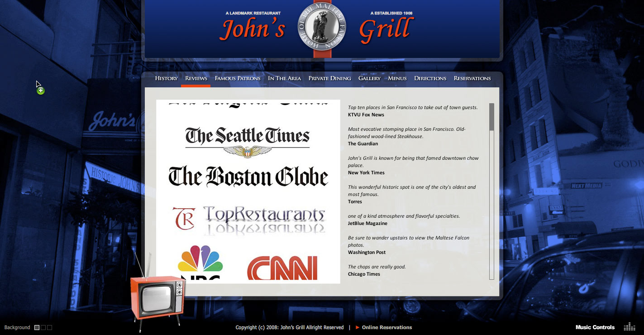Click the 'Most evocative stomping place' quote
Screen dimensions: 644x335
[x=406, y=133]
